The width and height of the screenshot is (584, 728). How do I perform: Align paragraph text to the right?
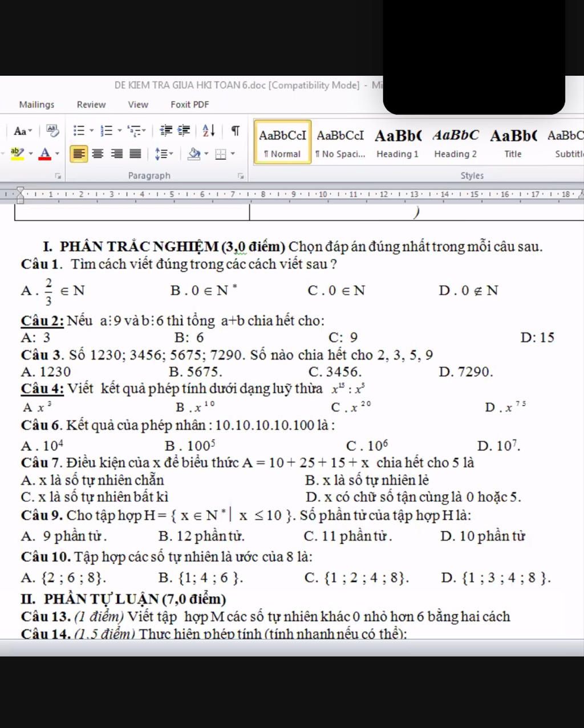click(x=117, y=154)
